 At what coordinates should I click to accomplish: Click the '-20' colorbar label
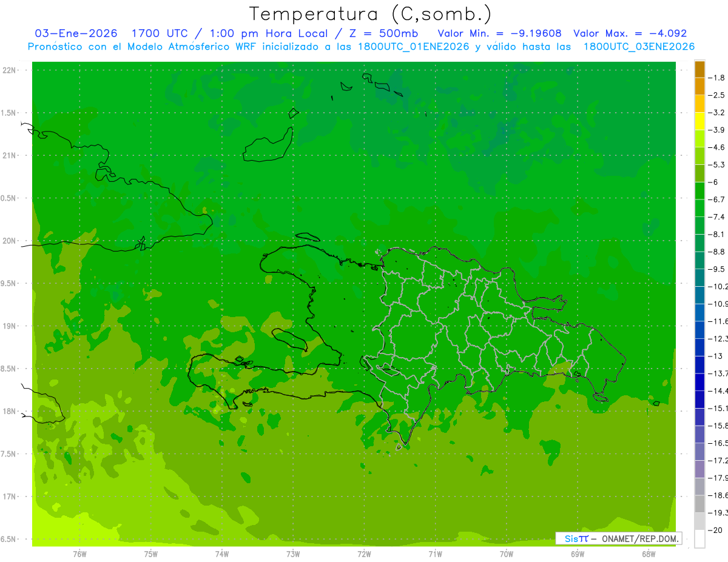pos(715,530)
